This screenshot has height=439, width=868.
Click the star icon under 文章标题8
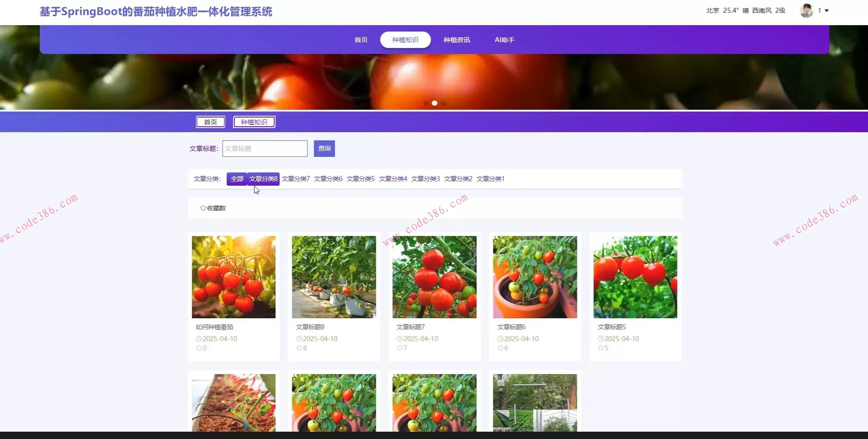pyautogui.click(x=298, y=348)
